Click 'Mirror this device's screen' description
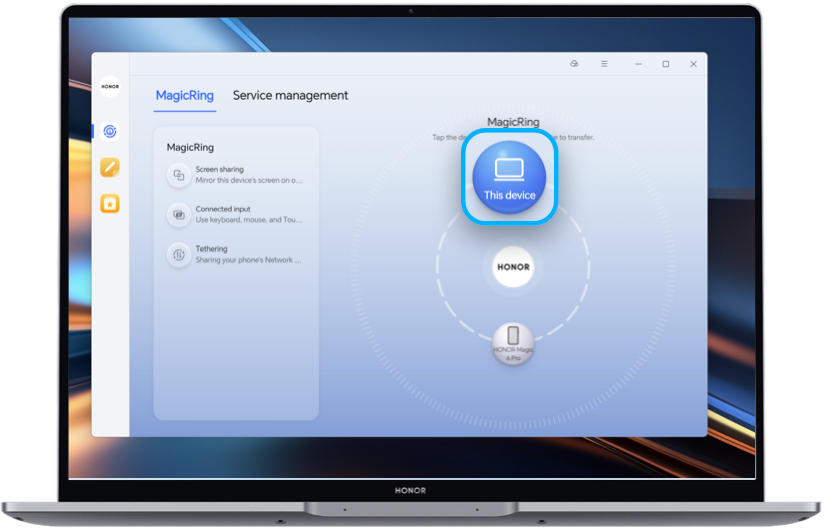 coord(249,181)
